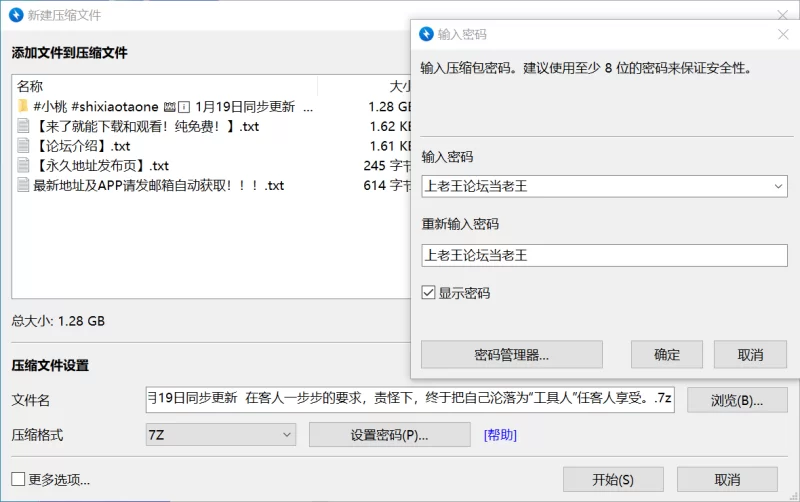Click the 重新输入密码 text field
The image size is (800, 502).
(605, 255)
